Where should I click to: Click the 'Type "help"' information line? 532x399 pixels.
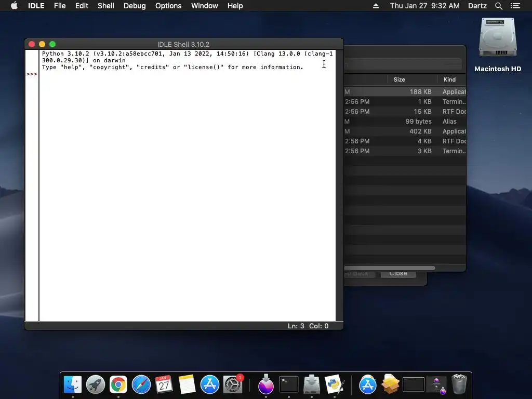click(172, 67)
